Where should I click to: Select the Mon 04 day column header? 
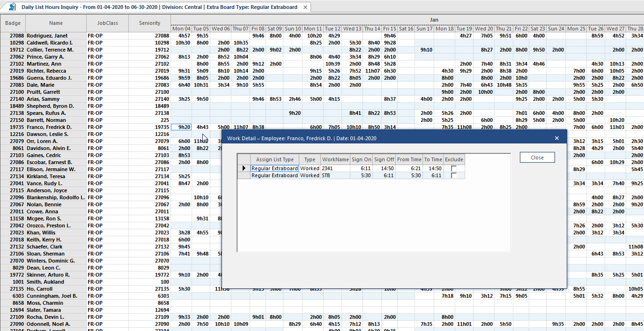[181, 28]
